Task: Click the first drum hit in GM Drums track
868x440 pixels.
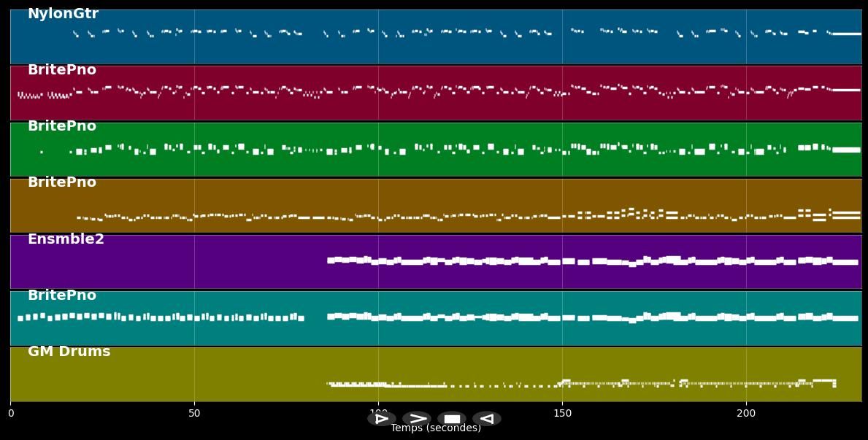Action: [x=329, y=383]
